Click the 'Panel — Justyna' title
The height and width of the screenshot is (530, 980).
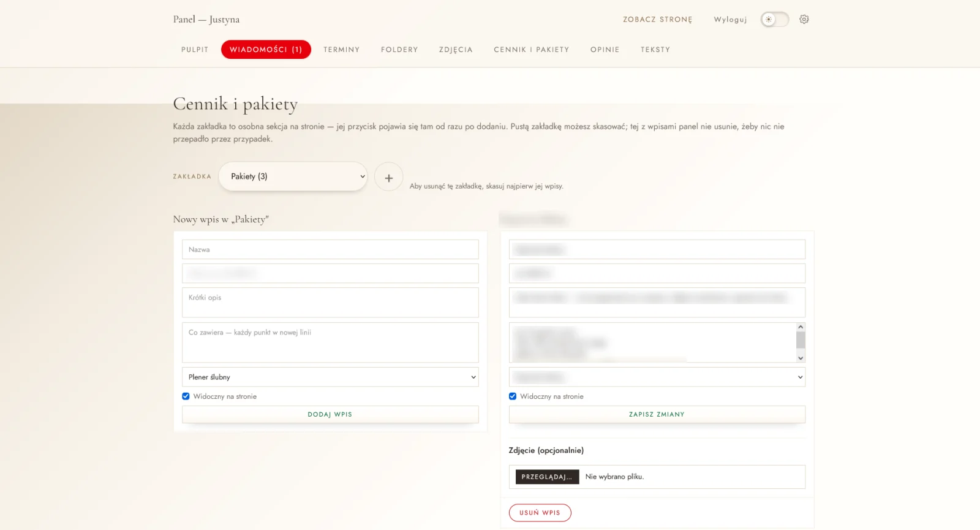[206, 20]
